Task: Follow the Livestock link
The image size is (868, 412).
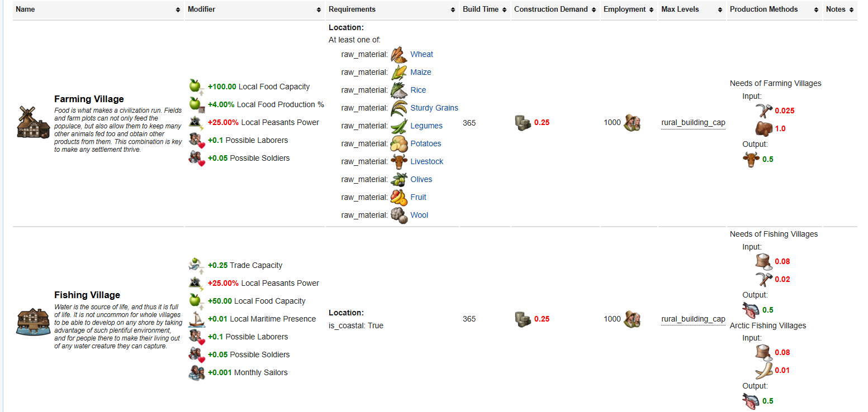Action: coord(427,161)
